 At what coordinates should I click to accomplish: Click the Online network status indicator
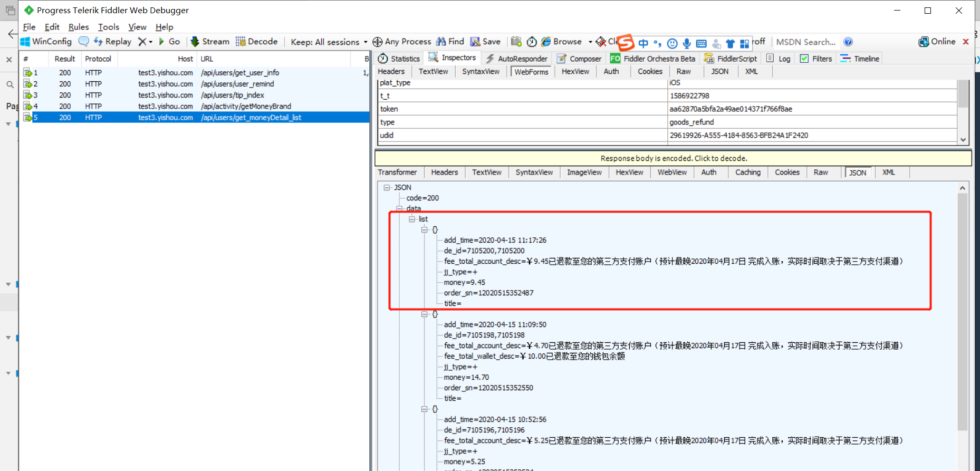937,42
